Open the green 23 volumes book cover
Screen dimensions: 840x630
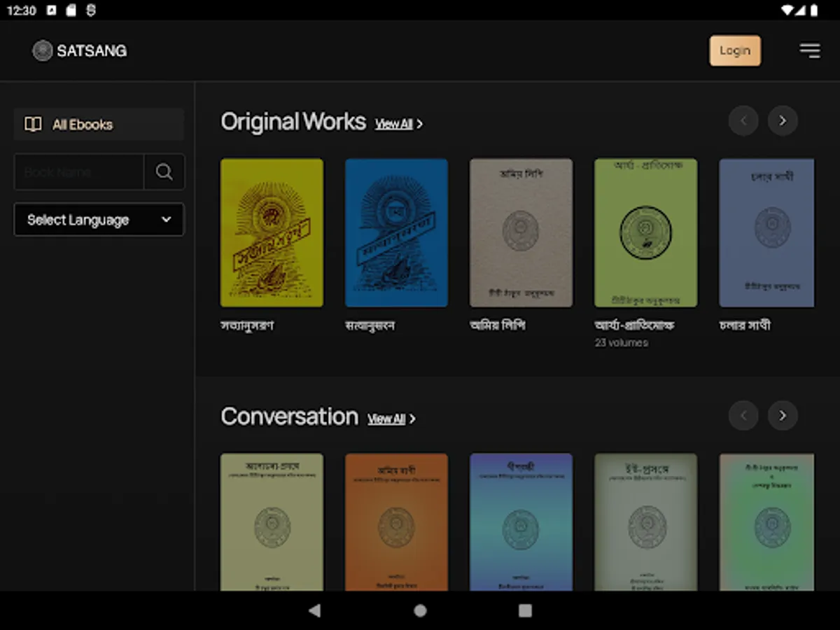point(645,232)
